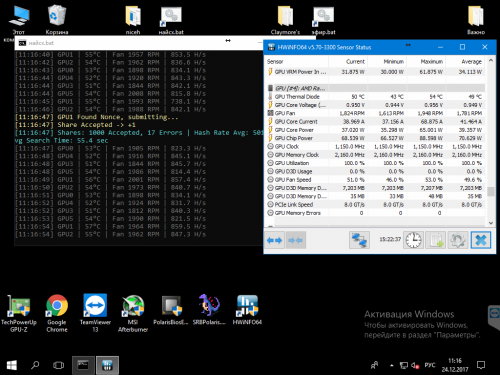The height and width of the screenshot is (375, 500).
Task: Open This PC desktop icon
Action: (x=19, y=19)
